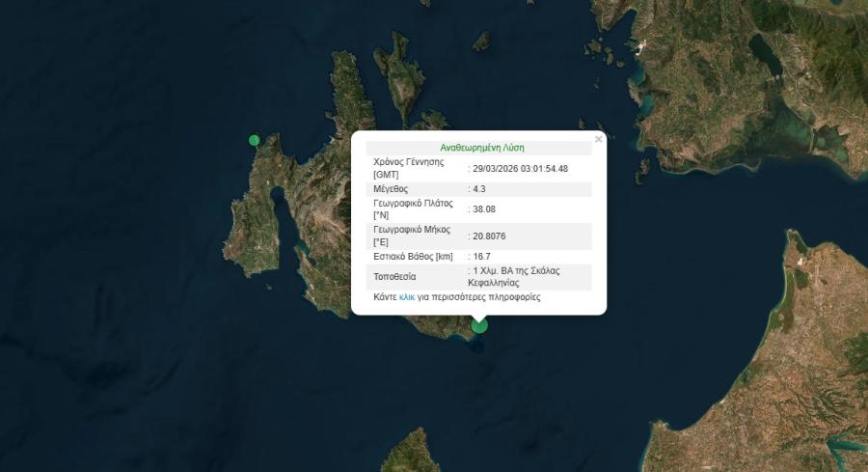868x472 pixels.
Task: Select the small green marker northwest of Kefalonia
Action: click(x=254, y=140)
